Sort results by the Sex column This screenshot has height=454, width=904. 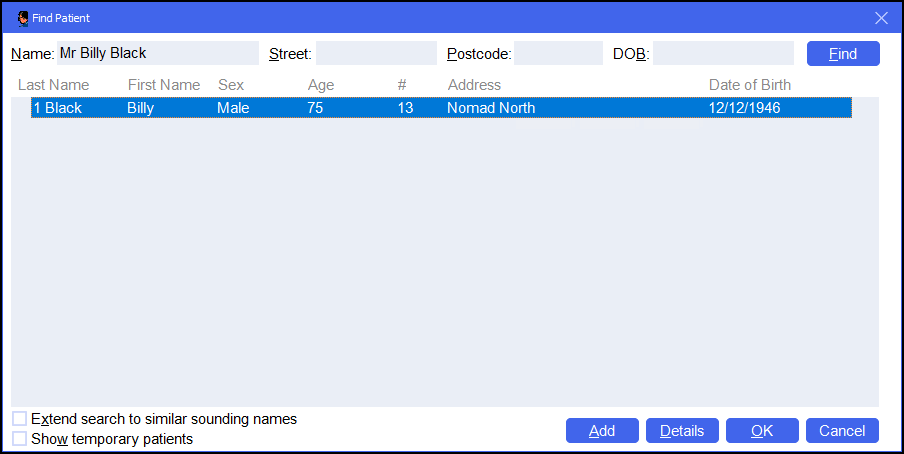[231, 85]
